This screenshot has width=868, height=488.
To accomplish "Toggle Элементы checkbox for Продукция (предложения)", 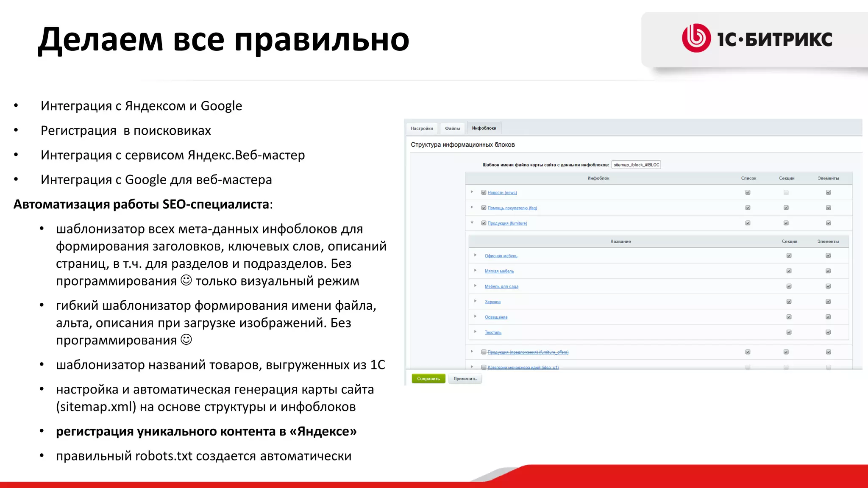I will click(829, 352).
